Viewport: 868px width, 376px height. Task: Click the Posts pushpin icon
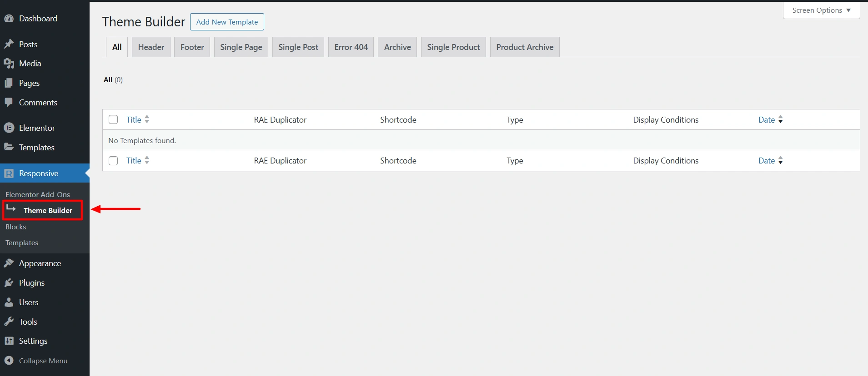point(9,45)
